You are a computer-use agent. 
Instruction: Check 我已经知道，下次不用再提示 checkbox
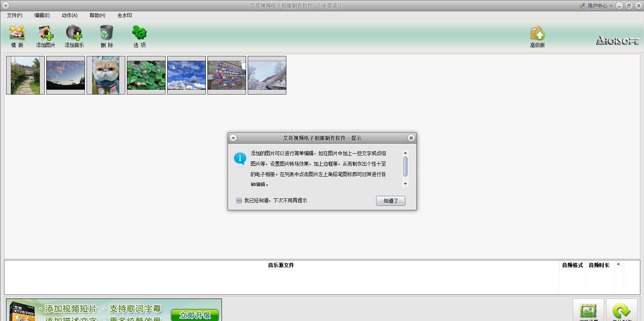pos(239,200)
